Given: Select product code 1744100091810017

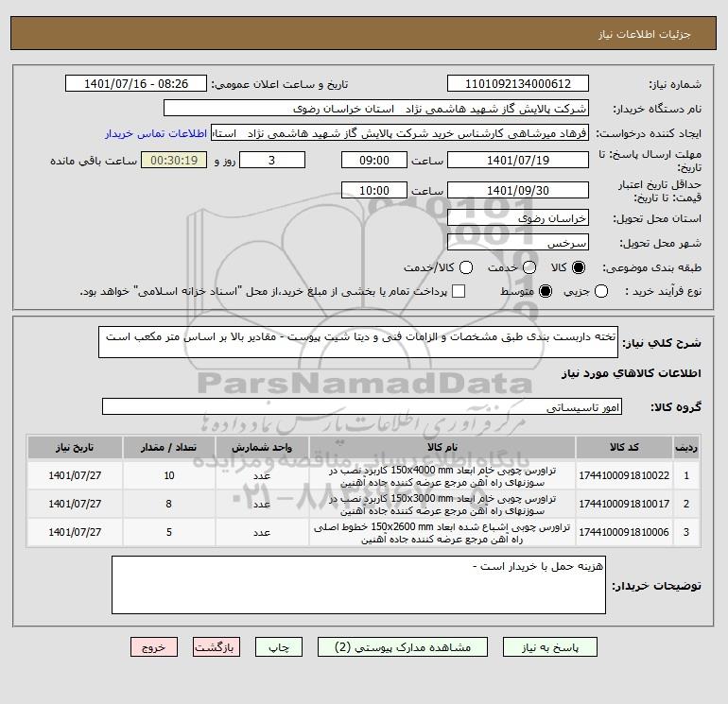Looking at the screenshot, I should click(624, 504).
